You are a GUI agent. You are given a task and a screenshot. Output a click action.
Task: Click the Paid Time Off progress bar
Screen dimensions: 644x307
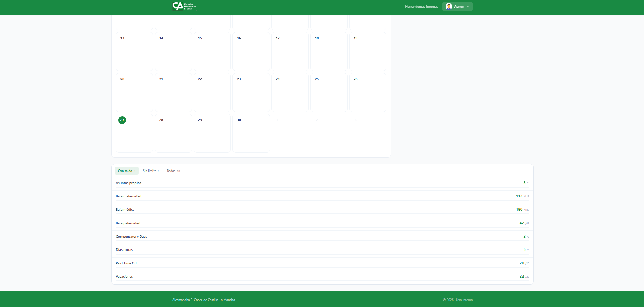coord(322,268)
